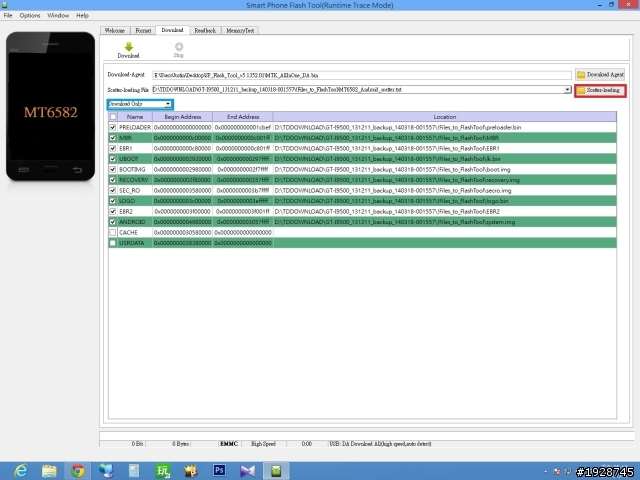Select the system.img location cell
640x480 pixels.
[445, 222]
